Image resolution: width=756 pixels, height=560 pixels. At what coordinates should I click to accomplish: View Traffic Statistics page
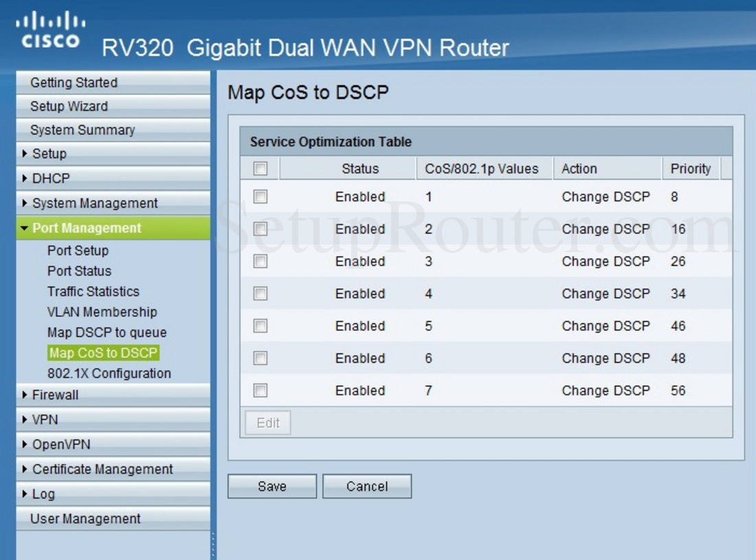click(93, 291)
